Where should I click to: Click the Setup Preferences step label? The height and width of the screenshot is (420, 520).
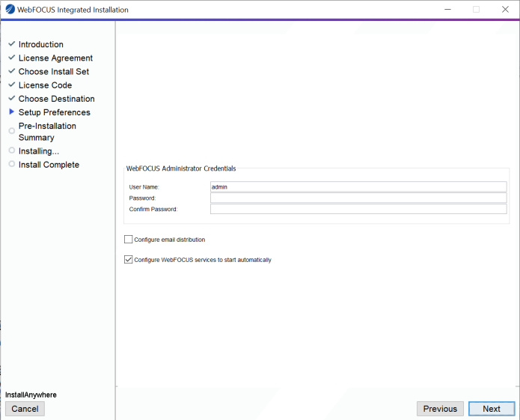pos(55,112)
